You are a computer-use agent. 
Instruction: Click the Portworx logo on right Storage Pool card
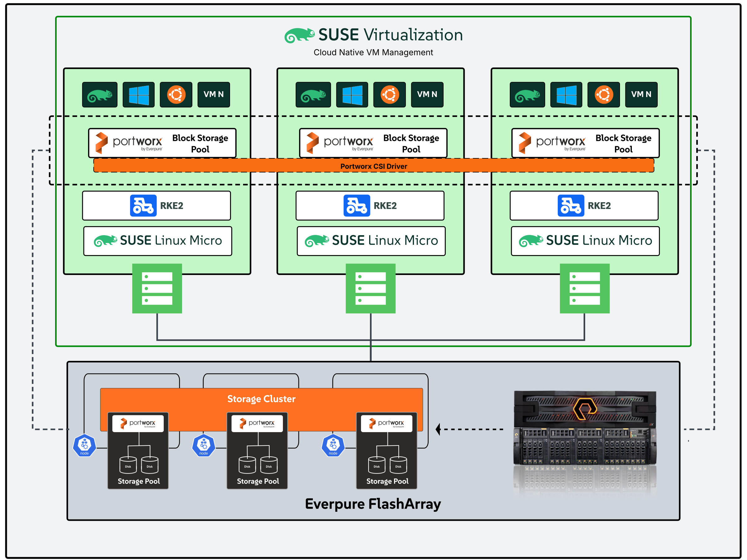click(x=386, y=423)
